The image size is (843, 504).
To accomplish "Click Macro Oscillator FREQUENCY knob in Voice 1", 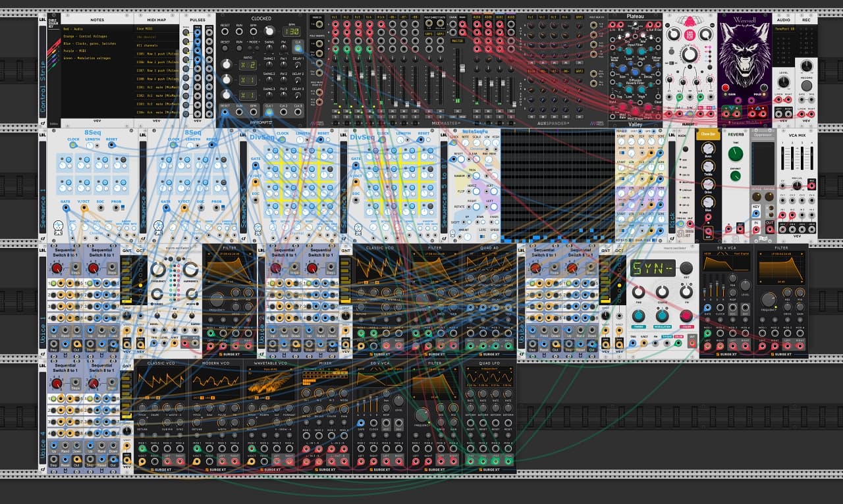I will coord(158,270).
